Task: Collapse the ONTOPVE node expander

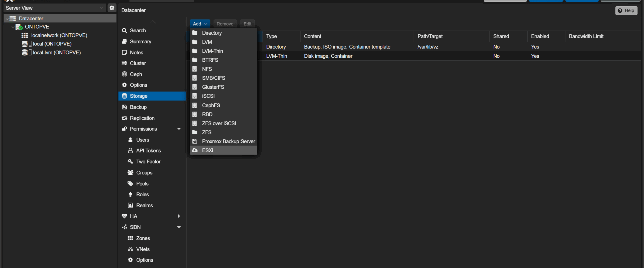Action: coord(13,27)
